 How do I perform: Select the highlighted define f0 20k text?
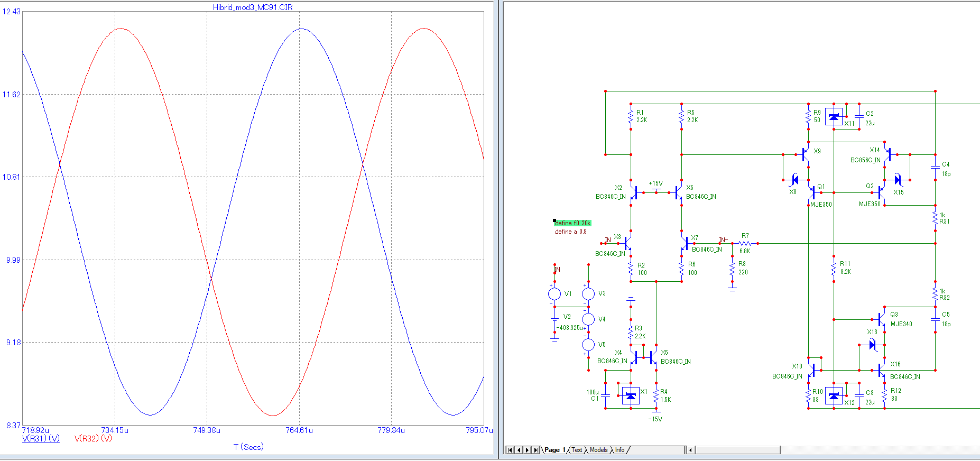pos(572,223)
